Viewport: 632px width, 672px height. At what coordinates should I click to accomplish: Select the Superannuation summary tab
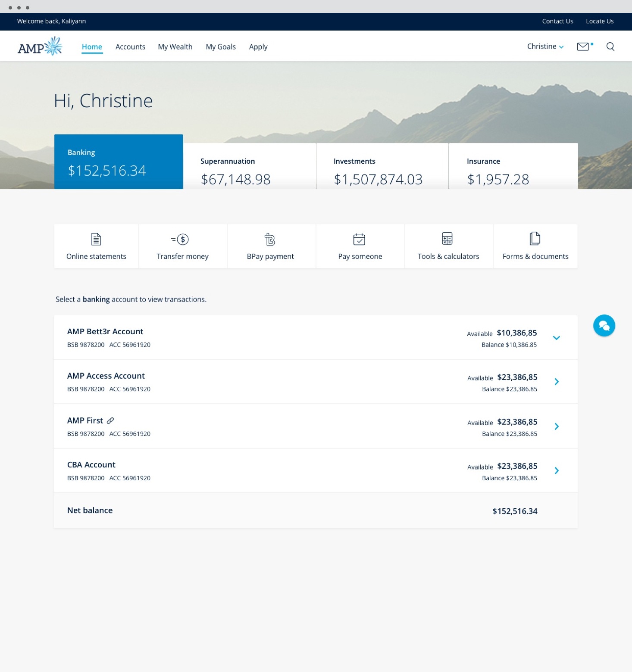[250, 166]
